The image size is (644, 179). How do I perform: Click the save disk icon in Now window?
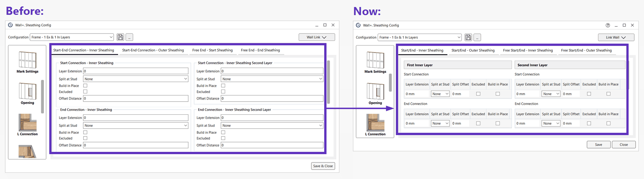(468, 38)
